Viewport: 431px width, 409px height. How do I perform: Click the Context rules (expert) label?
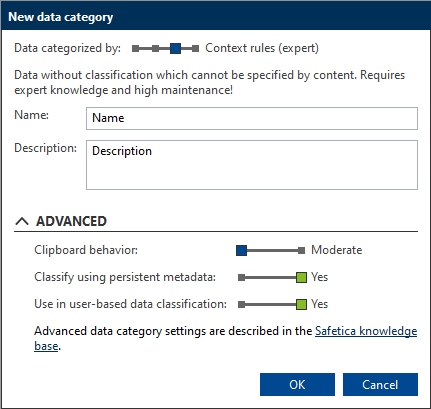click(262, 48)
